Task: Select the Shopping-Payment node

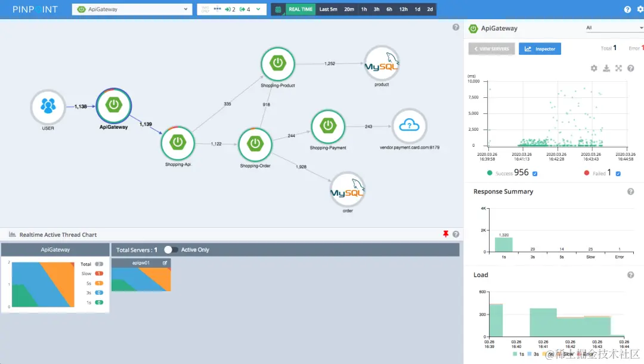Action: 328,126
